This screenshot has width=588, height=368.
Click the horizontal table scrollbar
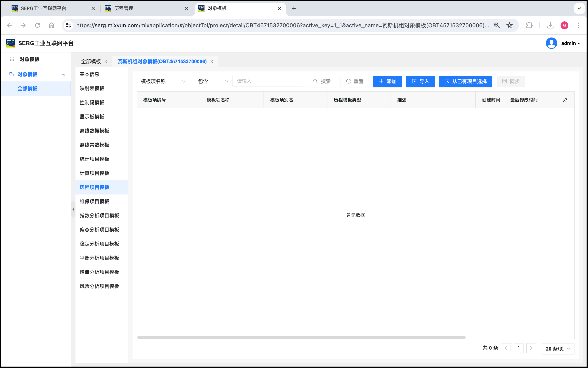point(301,337)
